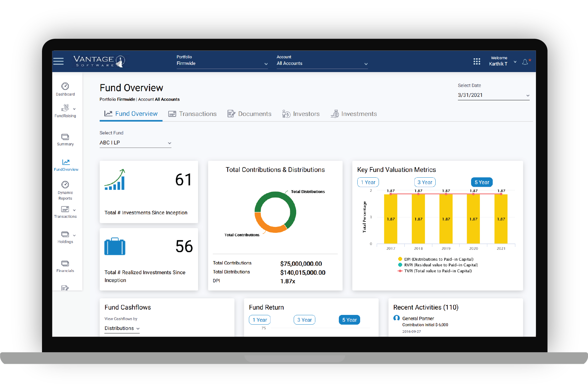Viewport: 588px width, 392px height.
Task: Switch Fund Cashflows view to Distributions
Action: tap(122, 328)
